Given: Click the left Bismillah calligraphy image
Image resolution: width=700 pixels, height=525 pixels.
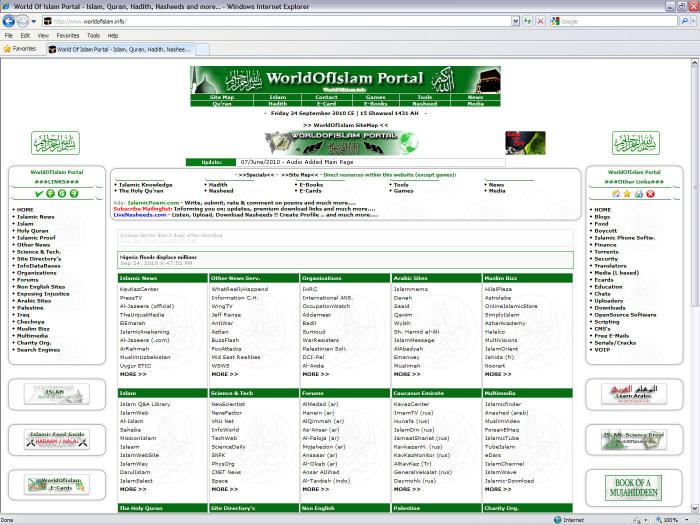Looking at the screenshot, I should 55,143.
